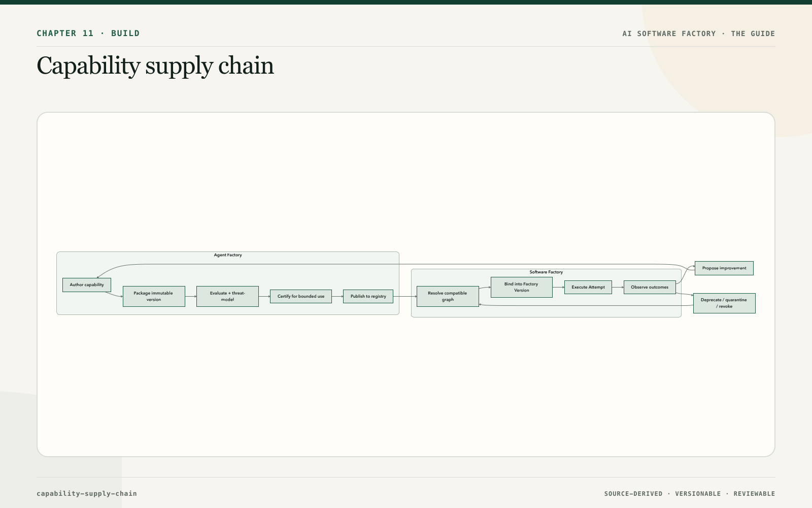Click the Agent Factory group label

[228, 255]
